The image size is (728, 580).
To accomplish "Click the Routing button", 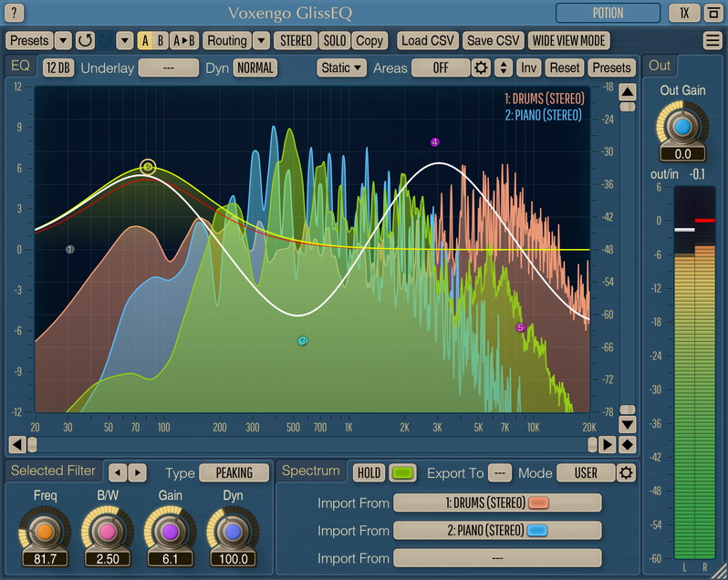I will [227, 41].
